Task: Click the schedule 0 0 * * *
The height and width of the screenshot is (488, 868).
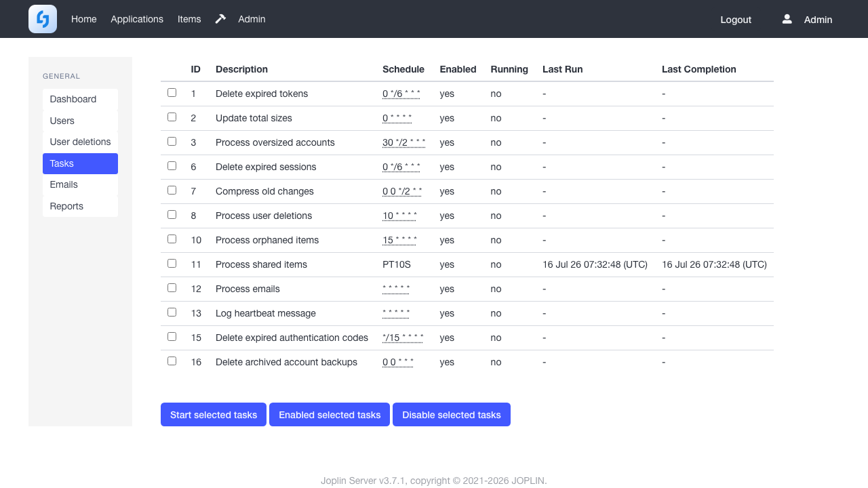Action: [x=398, y=362]
